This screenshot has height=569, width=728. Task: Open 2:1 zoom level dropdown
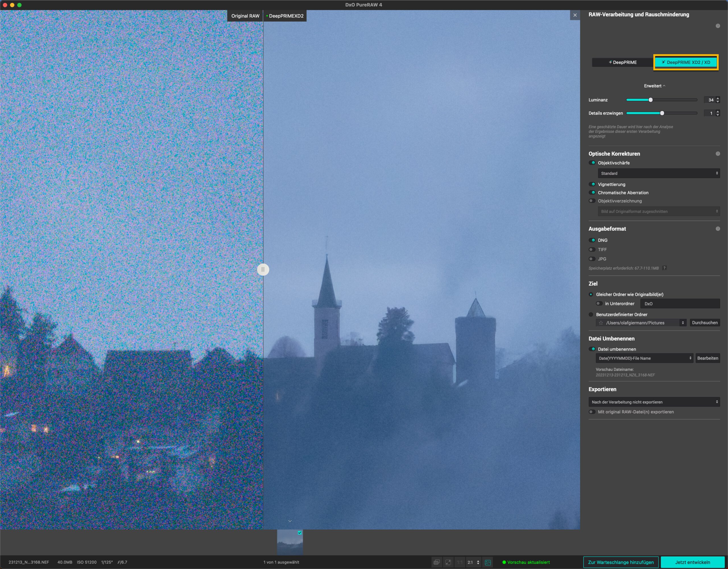(474, 562)
